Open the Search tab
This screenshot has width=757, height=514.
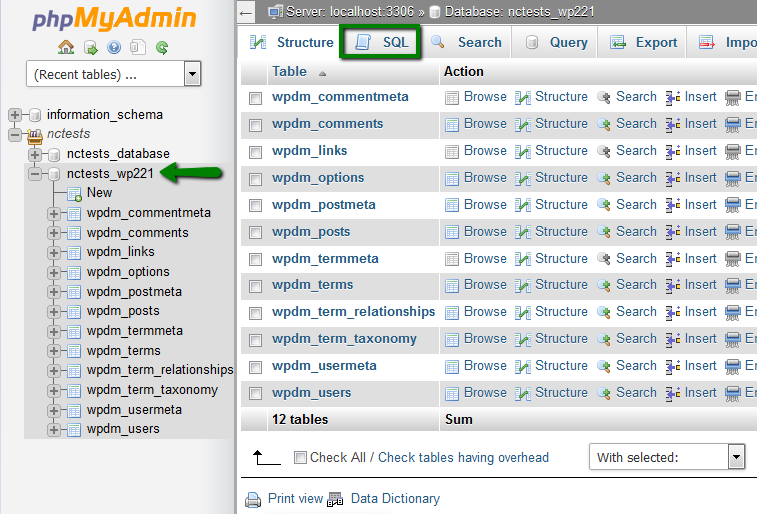tap(466, 42)
